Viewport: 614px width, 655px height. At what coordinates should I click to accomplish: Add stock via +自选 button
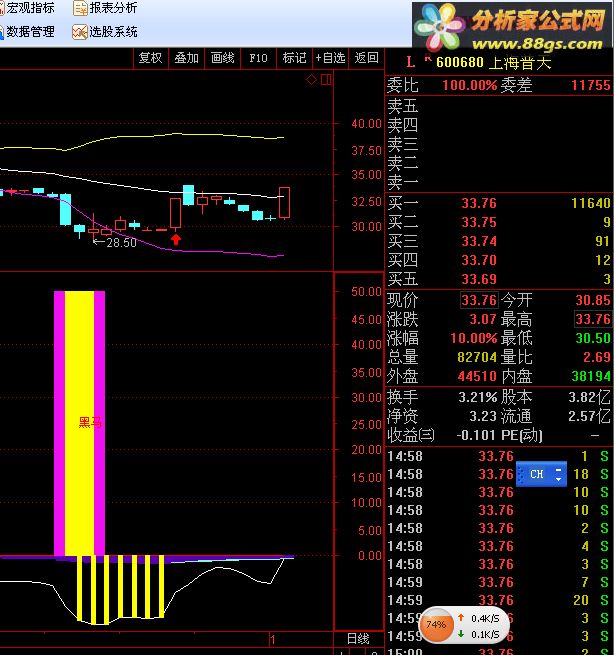[x=330, y=58]
